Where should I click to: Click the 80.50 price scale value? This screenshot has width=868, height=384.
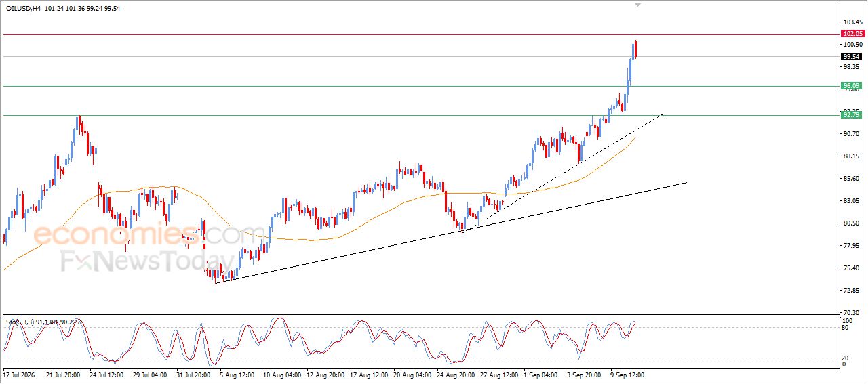(x=852, y=223)
